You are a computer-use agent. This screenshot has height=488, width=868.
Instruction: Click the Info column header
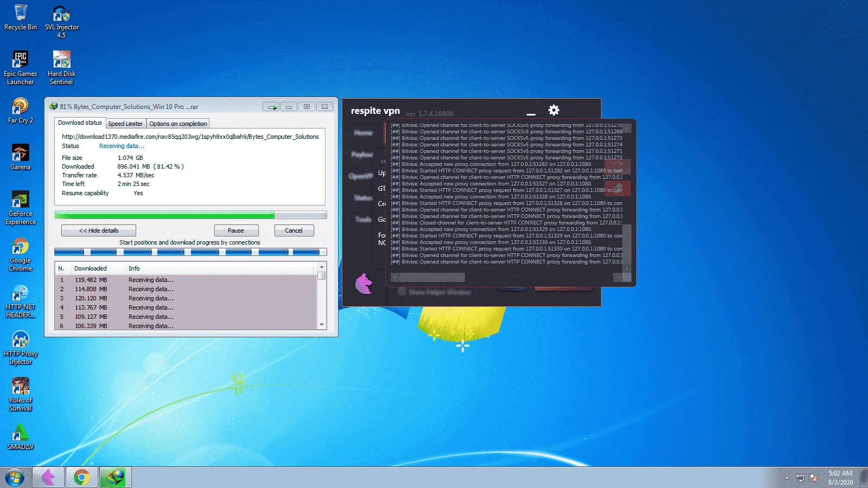[220, 268]
